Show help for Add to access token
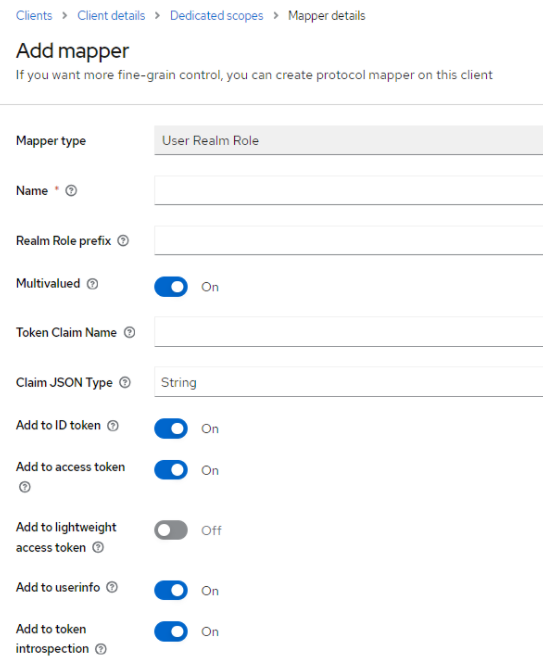The width and height of the screenshot is (543, 671). 25,487
